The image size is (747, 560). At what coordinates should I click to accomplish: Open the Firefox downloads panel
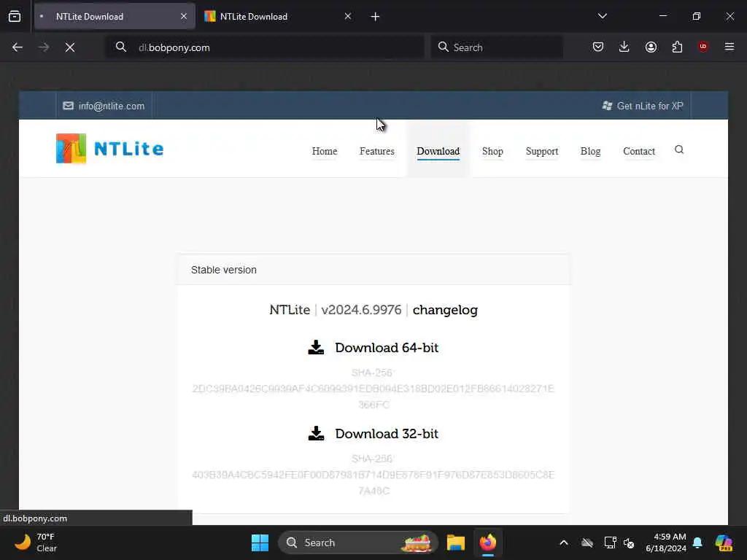(624, 47)
